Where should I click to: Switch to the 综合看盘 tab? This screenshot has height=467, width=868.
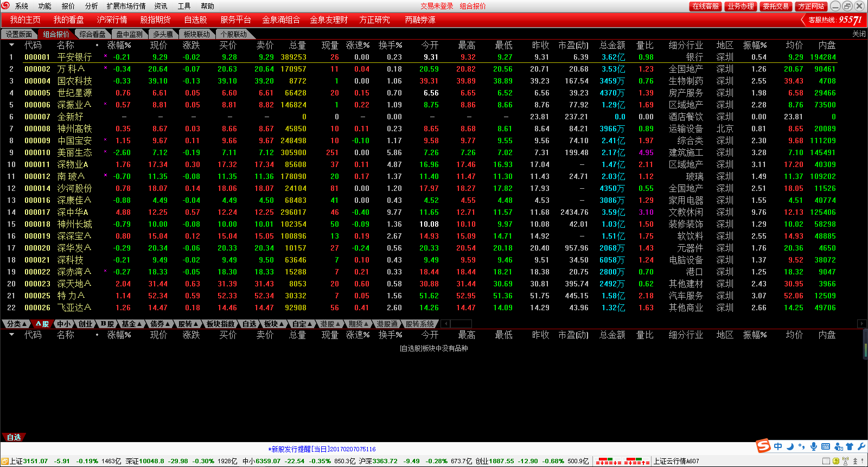click(92, 34)
